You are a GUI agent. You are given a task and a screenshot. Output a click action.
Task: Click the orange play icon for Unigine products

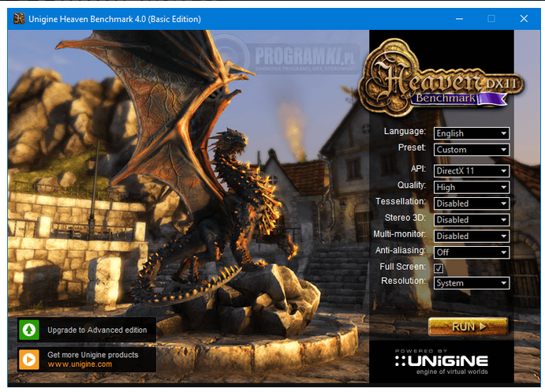(x=29, y=360)
